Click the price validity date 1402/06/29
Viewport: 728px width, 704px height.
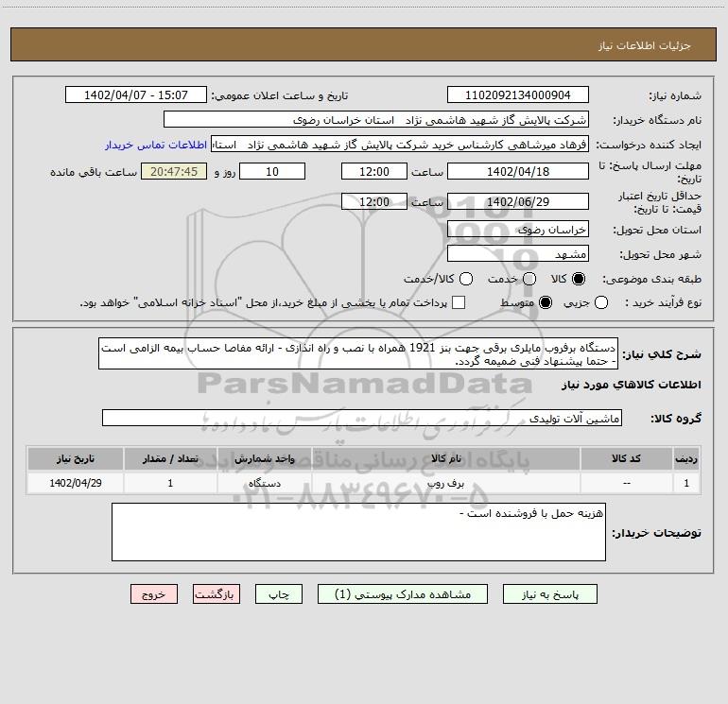point(518,201)
